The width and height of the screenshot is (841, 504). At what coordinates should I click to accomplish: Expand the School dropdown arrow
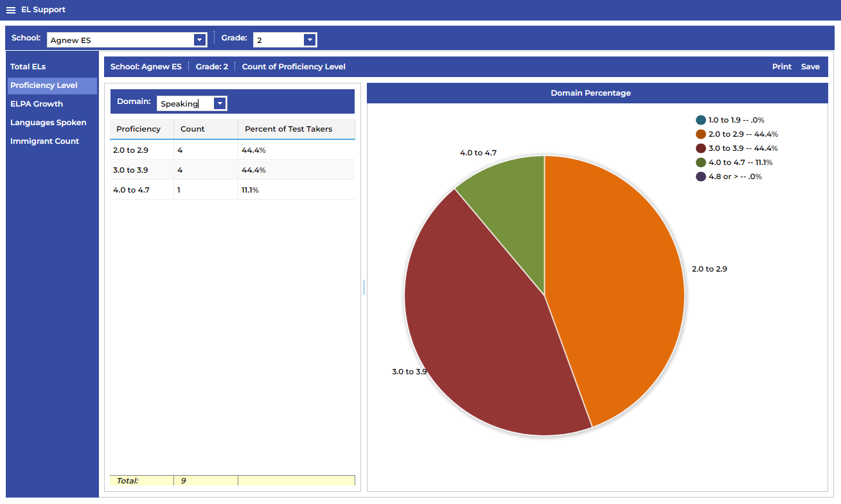(x=199, y=40)
